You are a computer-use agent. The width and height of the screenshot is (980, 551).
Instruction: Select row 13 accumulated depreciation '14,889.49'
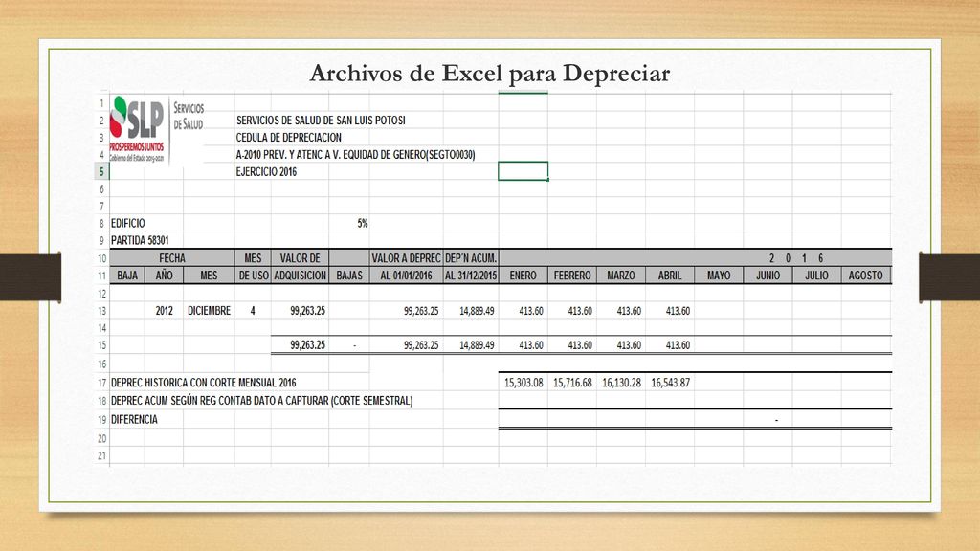[x=471, y=311]
